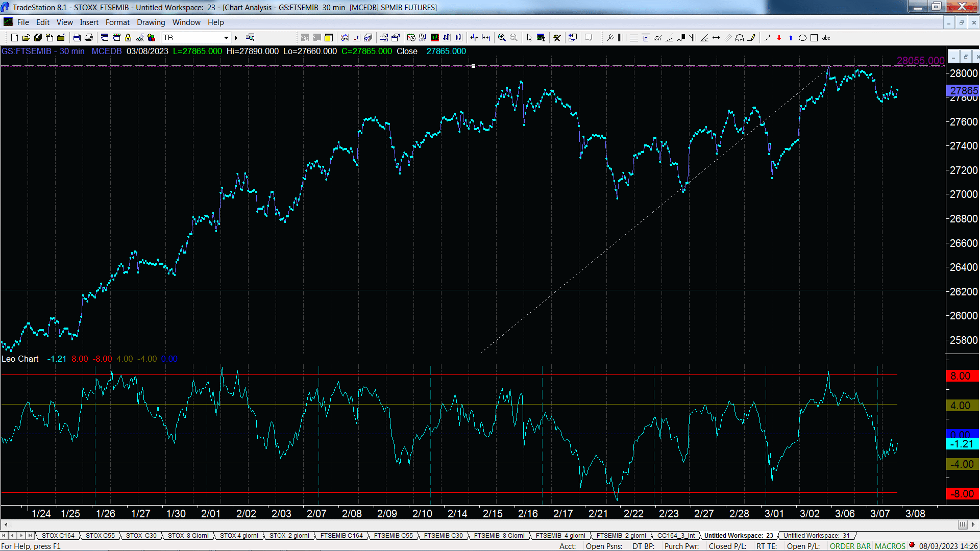Select the rectangle drawing tool
980x551 pixels.
(814, 38)
